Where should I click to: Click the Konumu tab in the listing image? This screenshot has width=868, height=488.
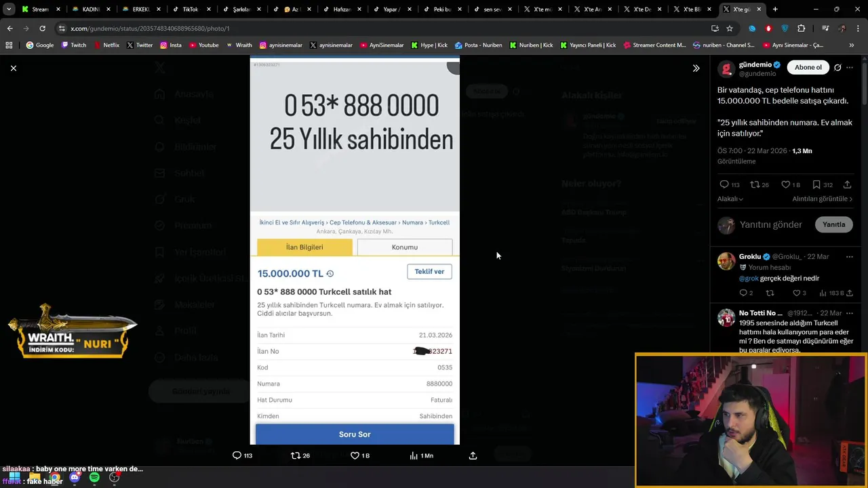[405, 247]
